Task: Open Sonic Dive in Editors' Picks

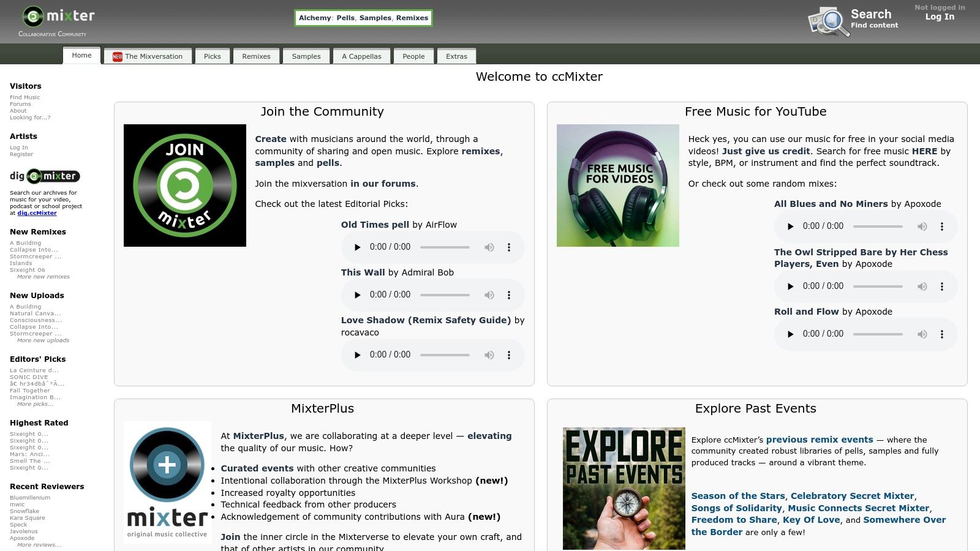Action: [x=29, y=377]
